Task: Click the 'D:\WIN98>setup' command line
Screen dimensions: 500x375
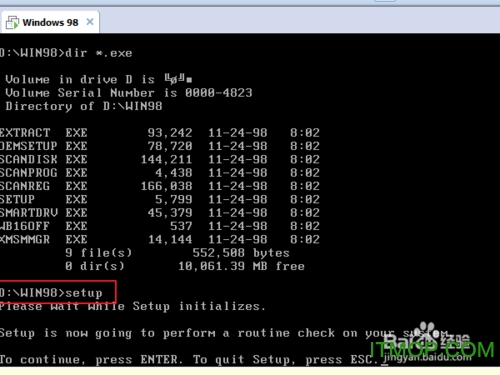Action: click(51, 293)
